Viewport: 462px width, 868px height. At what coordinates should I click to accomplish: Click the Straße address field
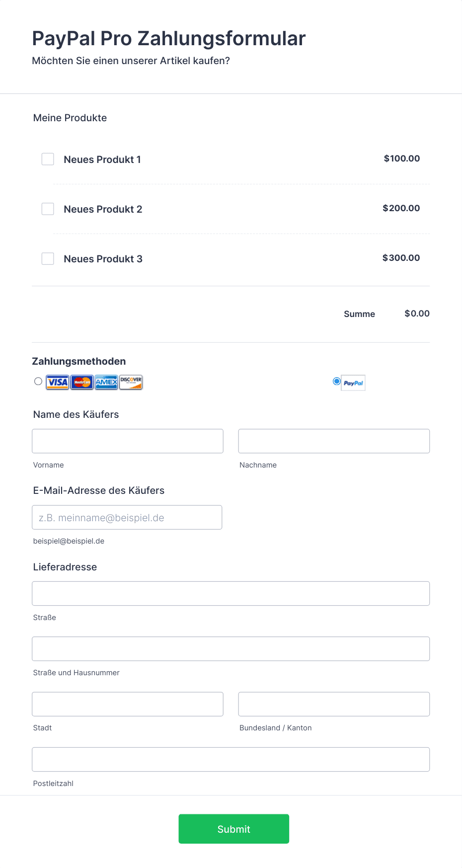click(x=231, y=593)
